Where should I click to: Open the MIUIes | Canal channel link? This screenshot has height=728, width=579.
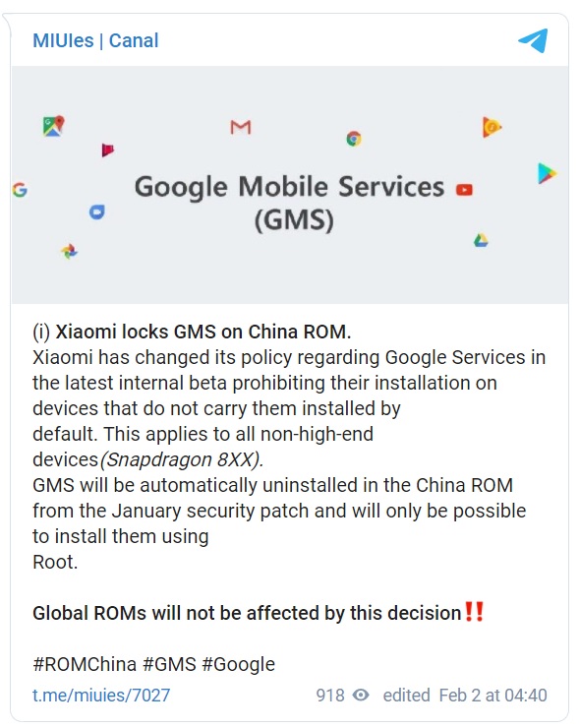(95, 40)
